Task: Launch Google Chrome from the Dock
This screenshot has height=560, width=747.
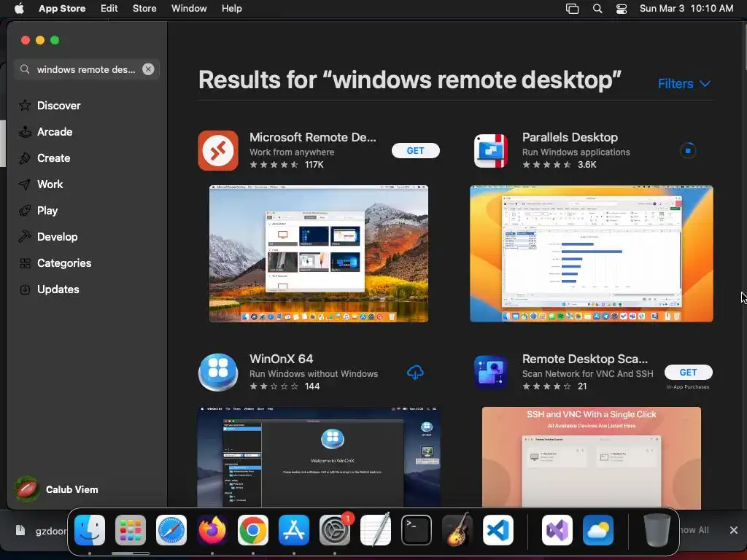Action: [253, 530]
